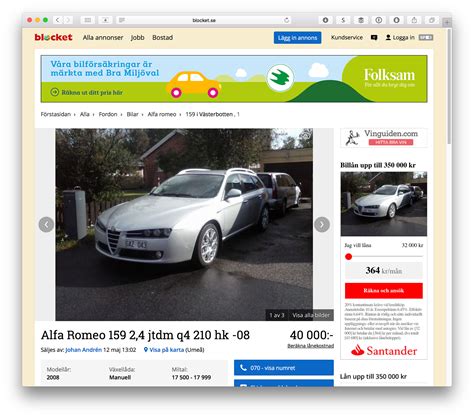Open the chat messages icon near Kundservice

point(374,38)
